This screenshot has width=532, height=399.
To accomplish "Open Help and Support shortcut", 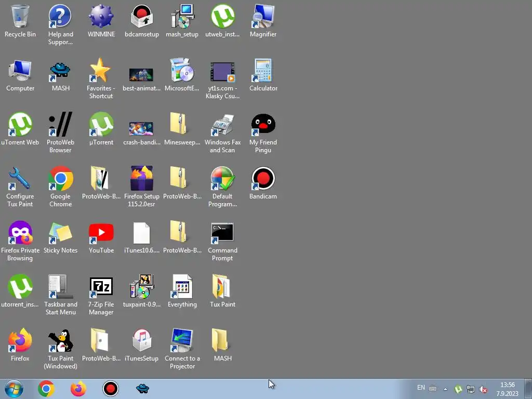I will [60, 16].
